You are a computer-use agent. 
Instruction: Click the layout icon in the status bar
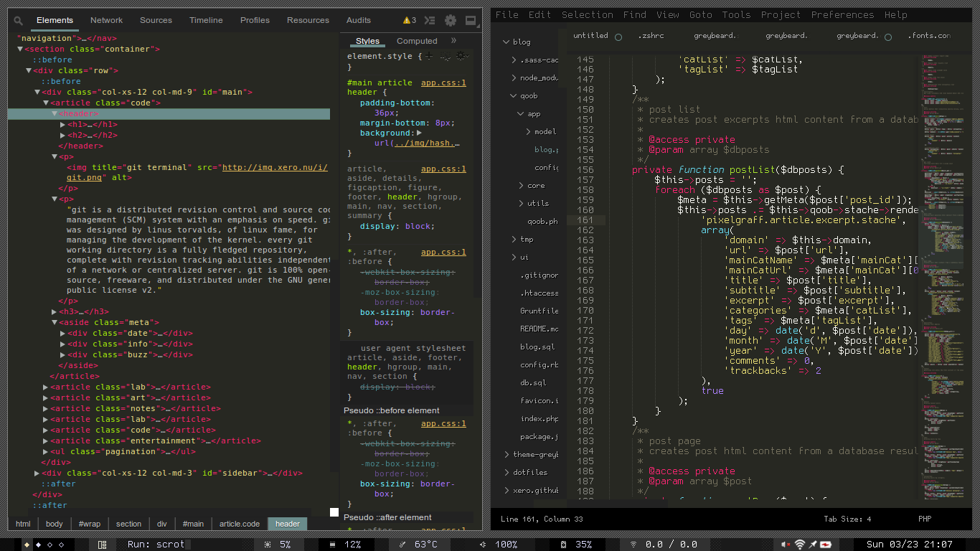103,545
